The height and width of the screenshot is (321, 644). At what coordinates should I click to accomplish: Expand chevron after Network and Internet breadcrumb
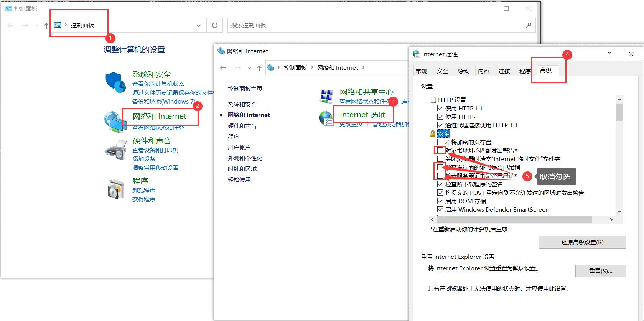(x=364, y=67)
